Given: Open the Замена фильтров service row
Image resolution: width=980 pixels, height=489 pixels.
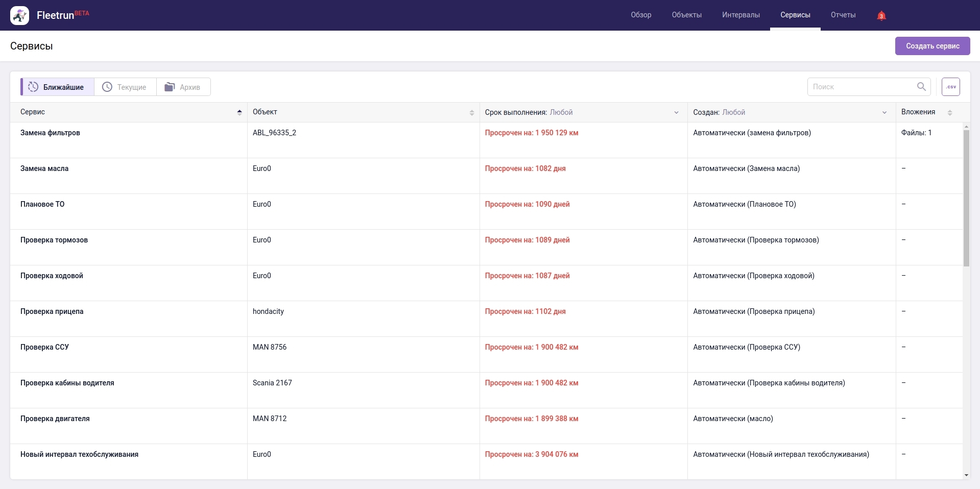Looking at the screenshot, I should point(50,133).
